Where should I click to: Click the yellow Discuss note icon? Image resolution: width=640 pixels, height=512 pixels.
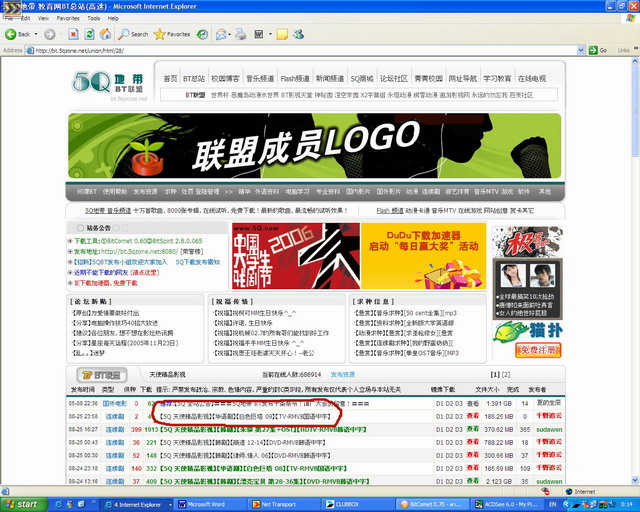point(282,34)
